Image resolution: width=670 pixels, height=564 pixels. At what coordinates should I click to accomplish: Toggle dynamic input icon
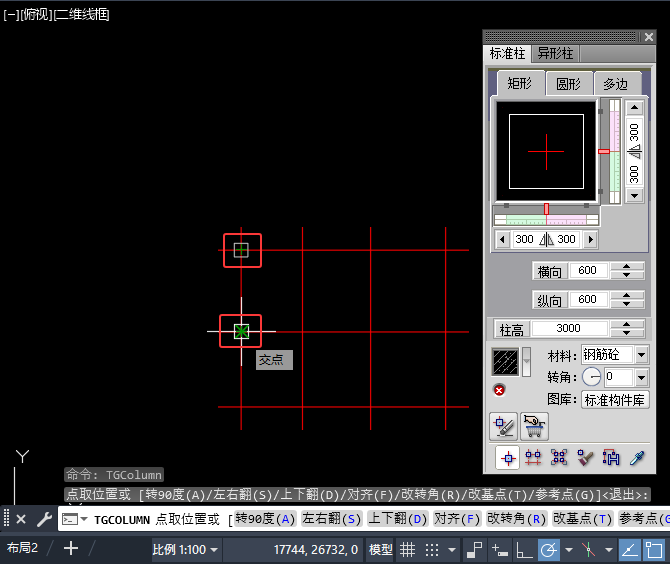500,549
